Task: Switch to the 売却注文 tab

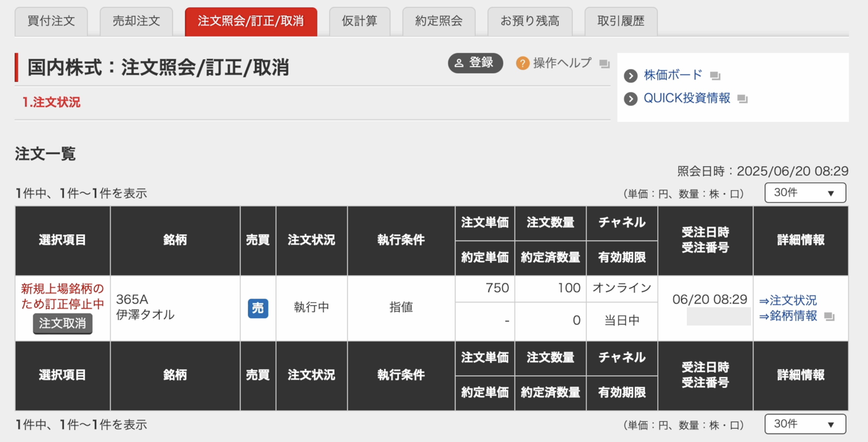Action: coord(136,21)
